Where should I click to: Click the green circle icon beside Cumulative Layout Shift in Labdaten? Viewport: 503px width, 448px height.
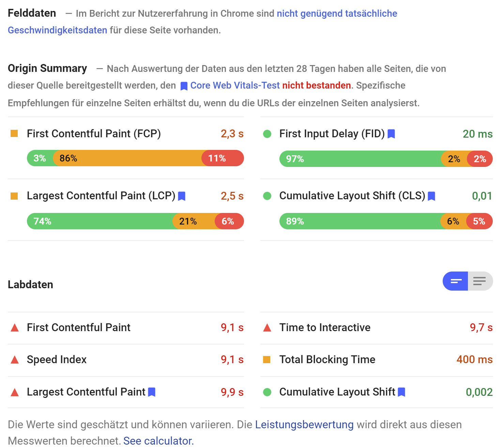[x=267, y=392]
